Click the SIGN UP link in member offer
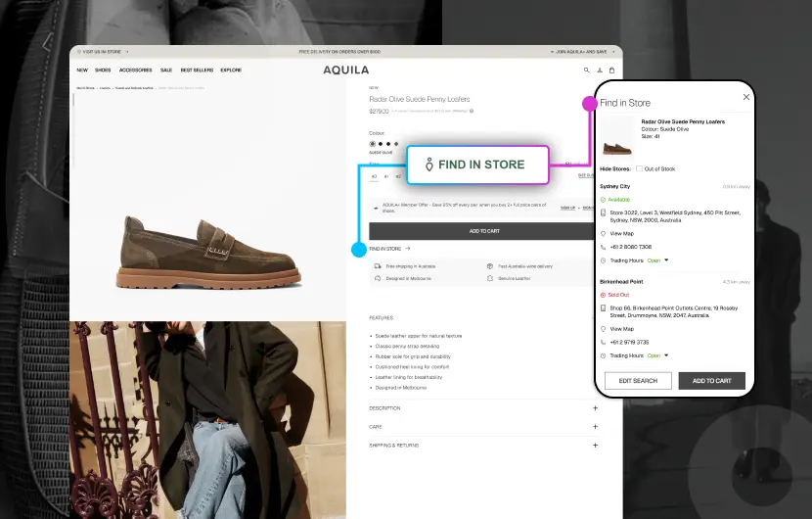812x519 pixels. pos(568,208)
